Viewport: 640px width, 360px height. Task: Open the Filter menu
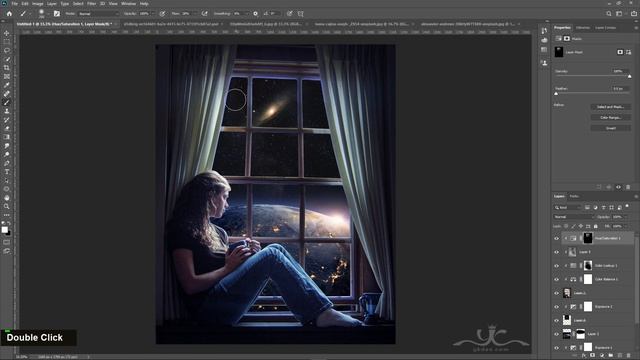91,4
